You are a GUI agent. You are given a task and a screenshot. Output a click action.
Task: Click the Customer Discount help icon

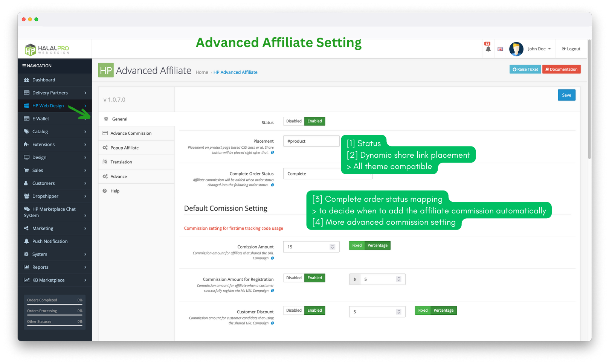(x=272, y=323)
